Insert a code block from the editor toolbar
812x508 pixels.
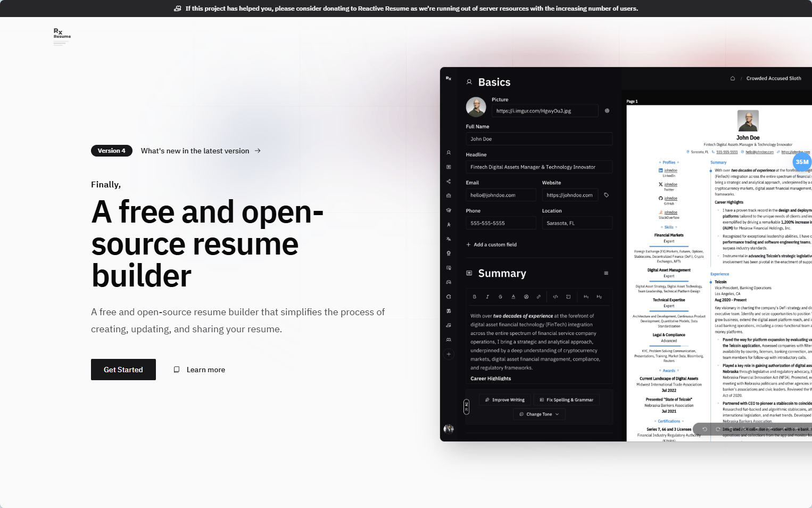click(568, 297)
